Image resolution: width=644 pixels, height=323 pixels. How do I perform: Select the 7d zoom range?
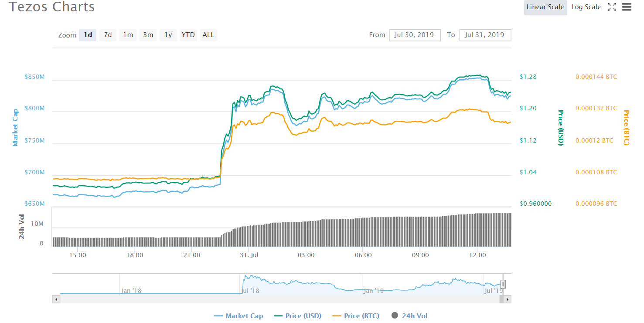click(x=108, y=35)
